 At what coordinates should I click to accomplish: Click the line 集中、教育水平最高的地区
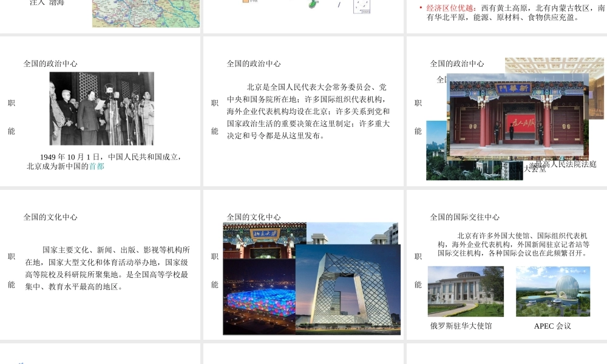click(x=73, y=287)
